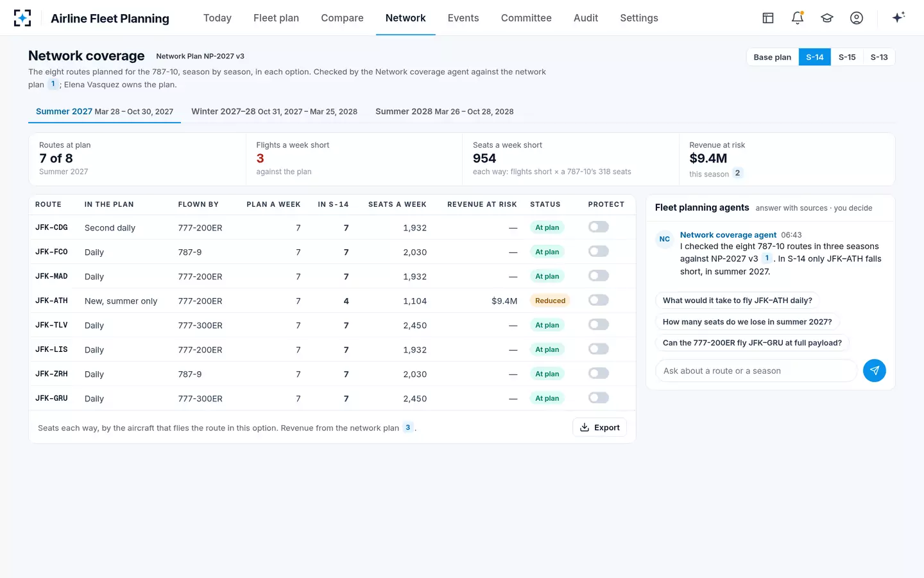Viewport: 924px width, 578px height.
Task: Open the notifications bell
Action: click(x=798, y=18)
